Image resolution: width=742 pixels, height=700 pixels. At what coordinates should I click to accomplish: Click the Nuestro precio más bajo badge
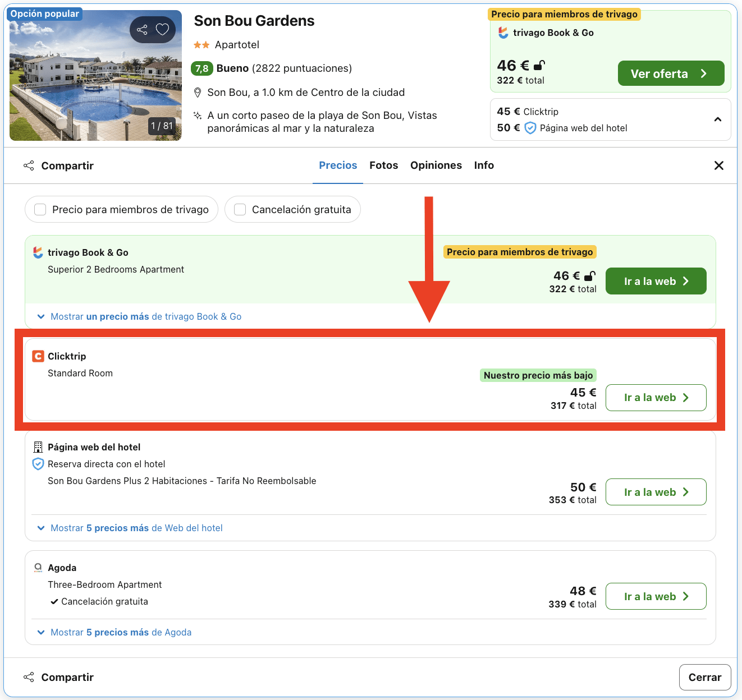click(x=538, y=375)
